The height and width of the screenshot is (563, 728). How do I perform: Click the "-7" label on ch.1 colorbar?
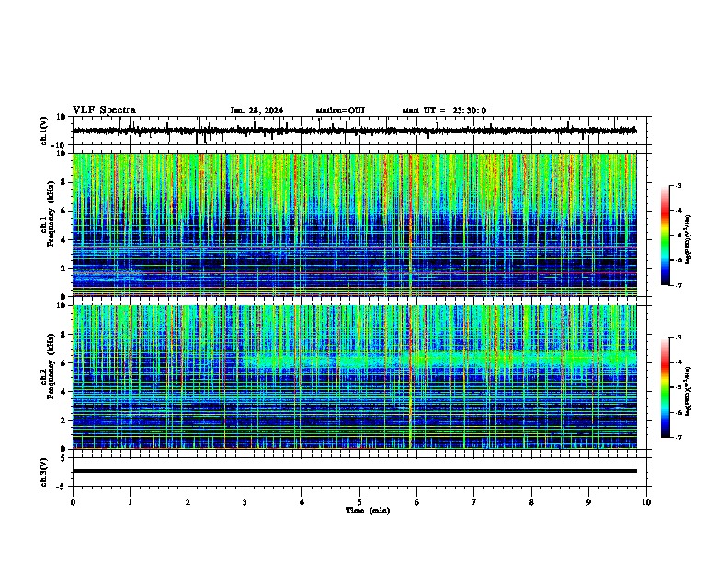[678, 285]
